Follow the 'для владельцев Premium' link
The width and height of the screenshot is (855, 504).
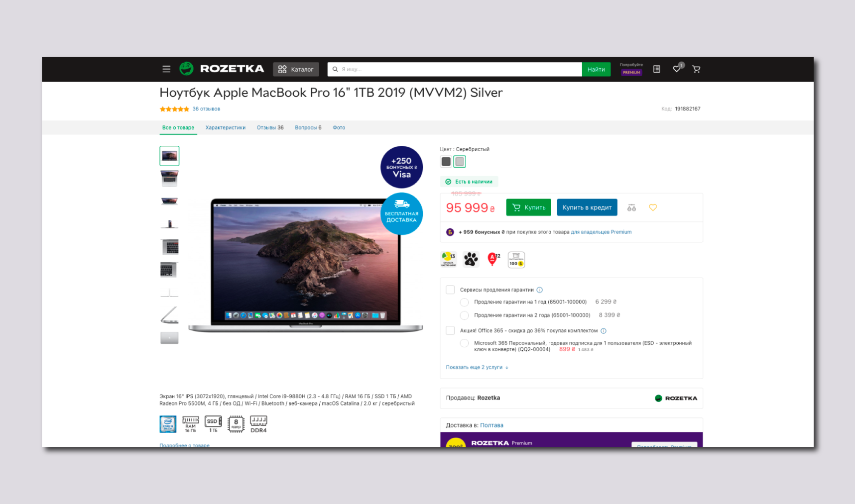601,232
